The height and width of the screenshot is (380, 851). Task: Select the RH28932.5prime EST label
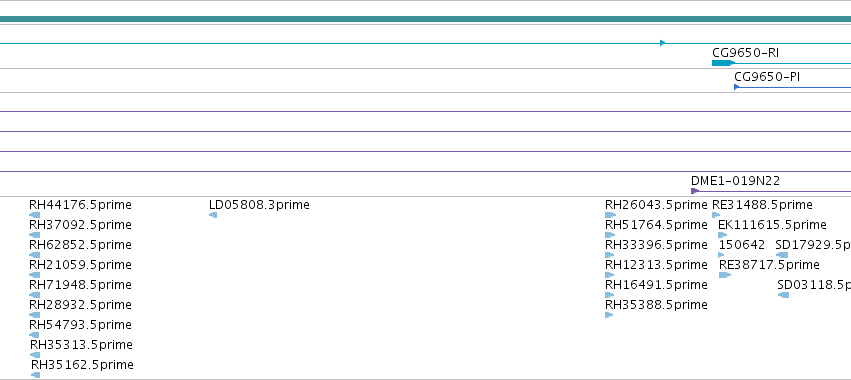coord(80,305)
